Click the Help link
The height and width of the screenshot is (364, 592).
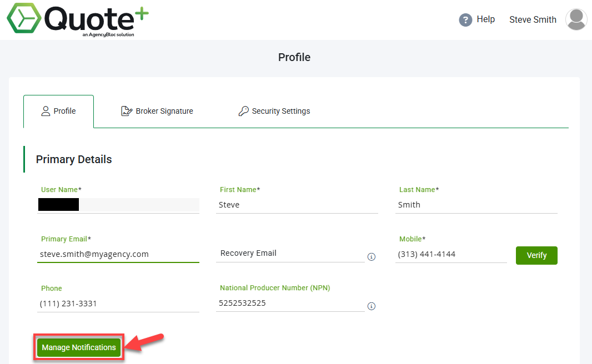(x=485, y=19)
